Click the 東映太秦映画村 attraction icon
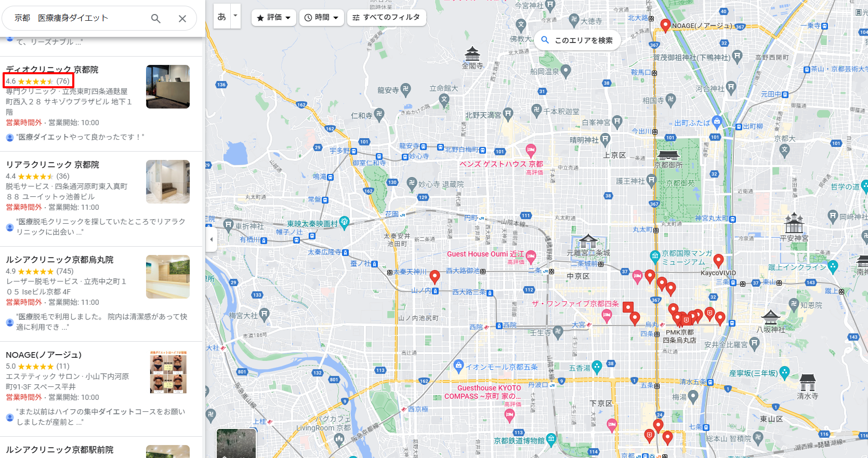Image resolution: width=868 pixels, height=458 pixels. point(344,222)
